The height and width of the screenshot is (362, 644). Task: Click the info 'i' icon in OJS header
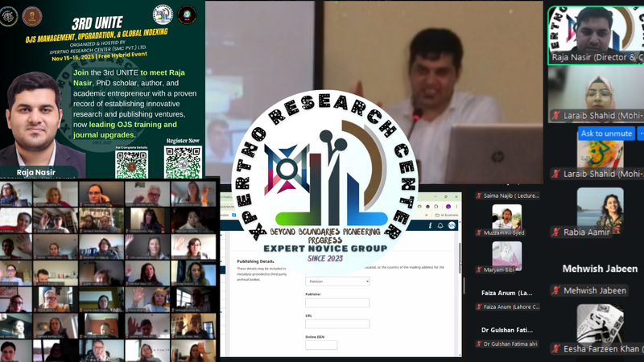click(431, 226)
